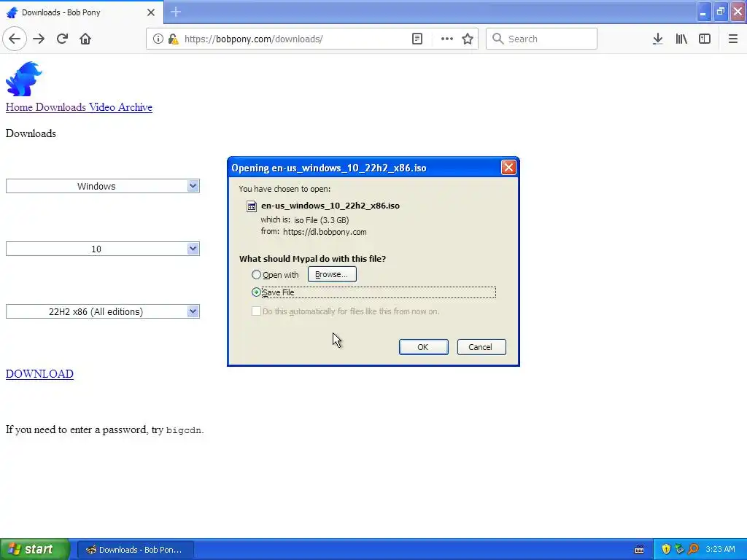The image size is (747, 560).
Task: Confirm the dialog with OK
Action: tap(423, 347)
